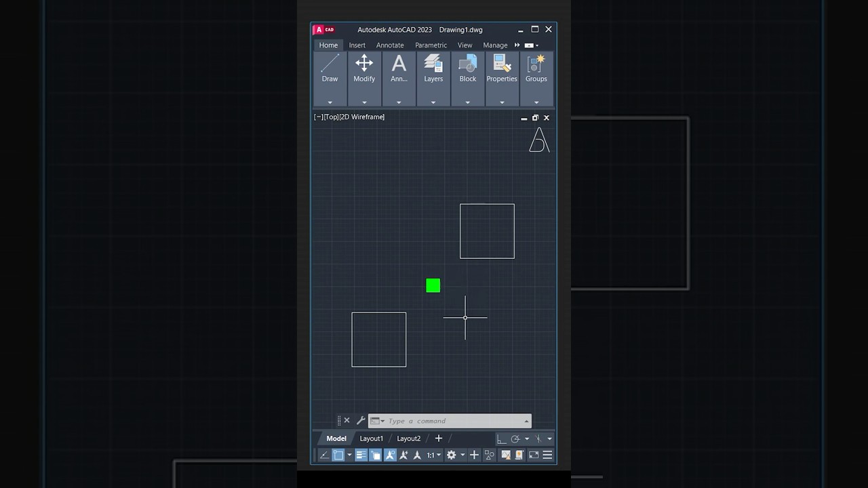
Task: Toggle transparency display in status bar
Action: pos(375,455)
